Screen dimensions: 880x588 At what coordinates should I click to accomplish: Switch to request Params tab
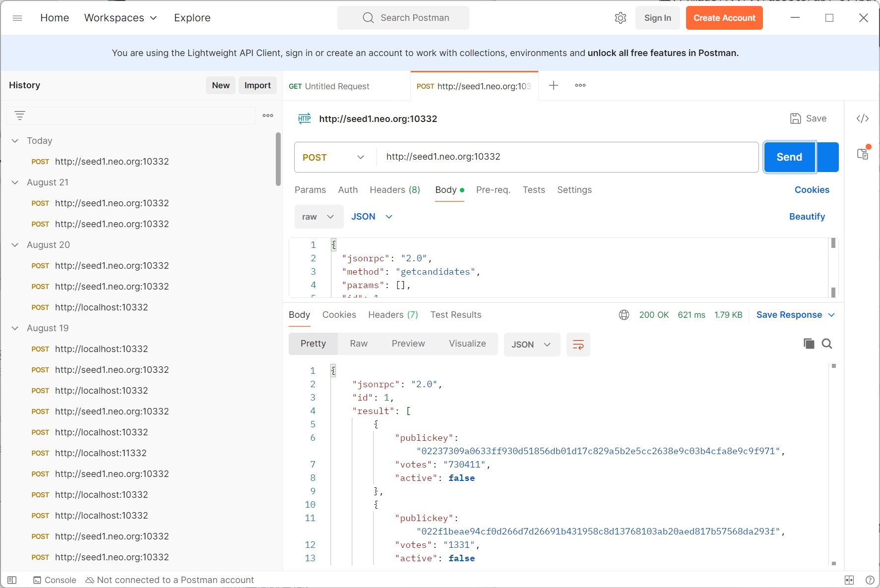pos(310,190)
